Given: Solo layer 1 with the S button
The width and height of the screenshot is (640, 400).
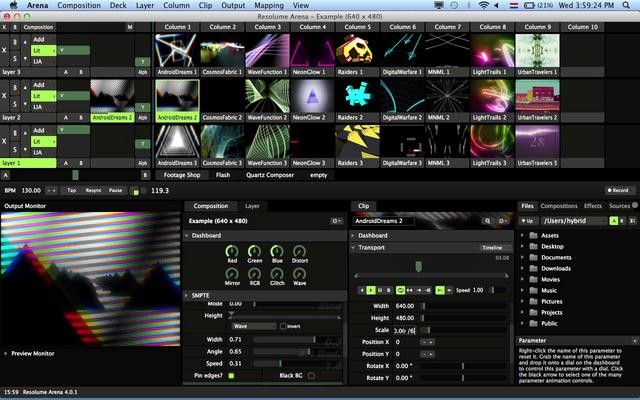Looking at the screenshot, I should point(15,149).
